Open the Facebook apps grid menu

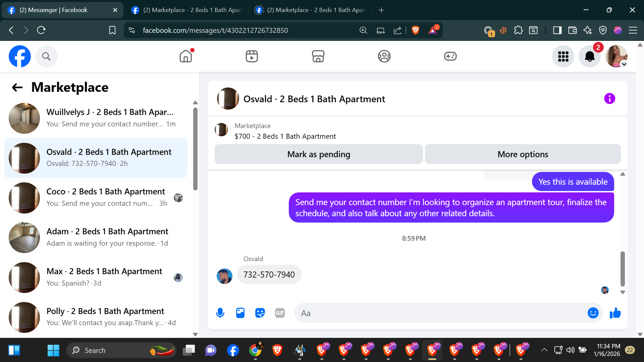coord(563,56)
